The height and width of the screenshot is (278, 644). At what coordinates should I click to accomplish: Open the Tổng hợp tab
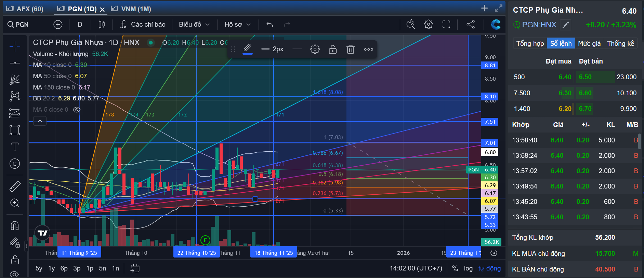click(x=530, y=43)
